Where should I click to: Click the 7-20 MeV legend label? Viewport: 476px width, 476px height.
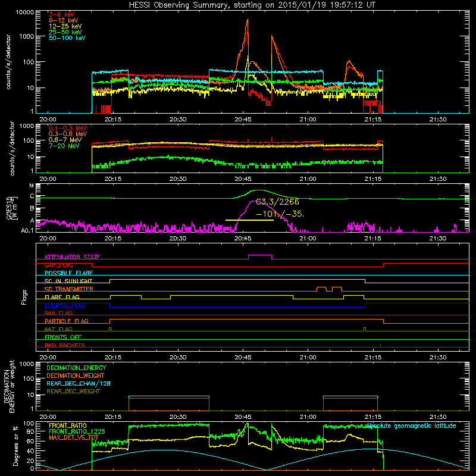[x=64, y=146]
